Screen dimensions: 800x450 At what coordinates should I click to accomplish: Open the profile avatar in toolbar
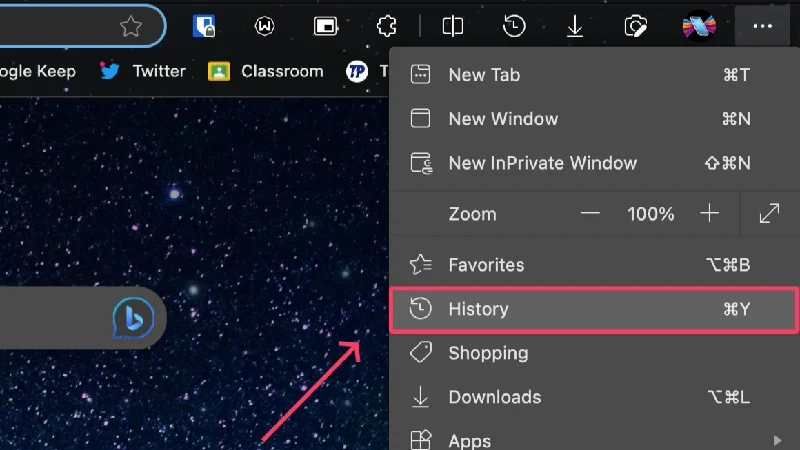[699, 26]
